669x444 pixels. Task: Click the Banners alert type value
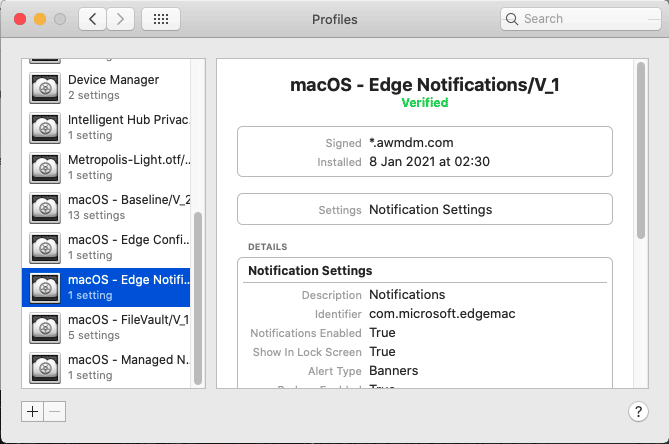393,371
